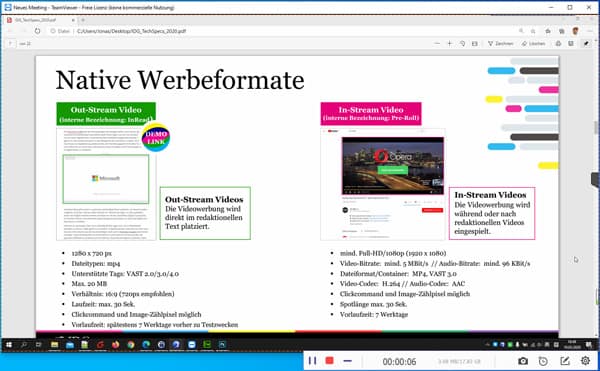Image resolution: width=600 pixels, height=371 pixels.
Task: Reload the page in the browser
Action: coord(37,31)
